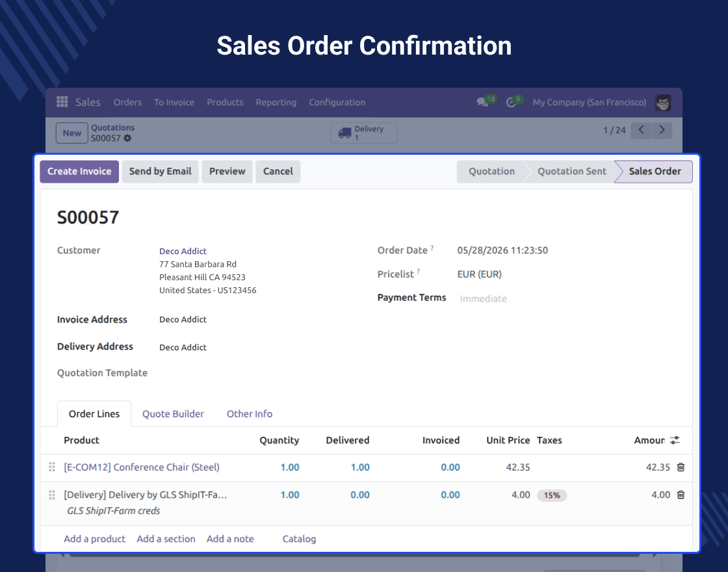
Task: Delete the GLS delivery order line
Action: [681, 495]
